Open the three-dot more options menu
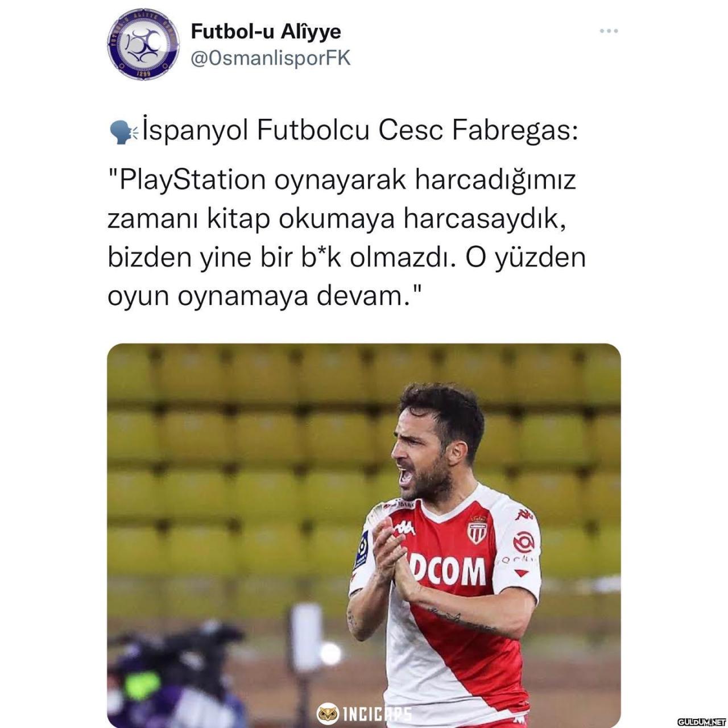The image size is (728, 728). (609, 31)
